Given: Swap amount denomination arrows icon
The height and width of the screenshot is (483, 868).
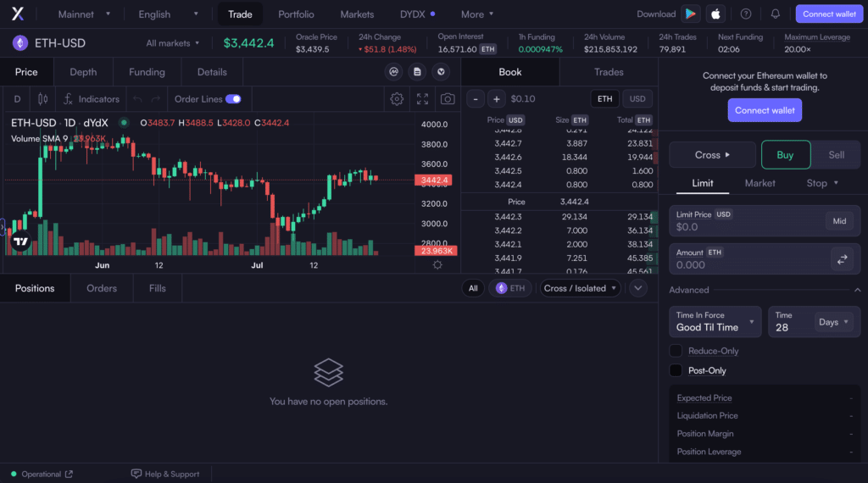Looking at the screenshot, I should 842,259.
